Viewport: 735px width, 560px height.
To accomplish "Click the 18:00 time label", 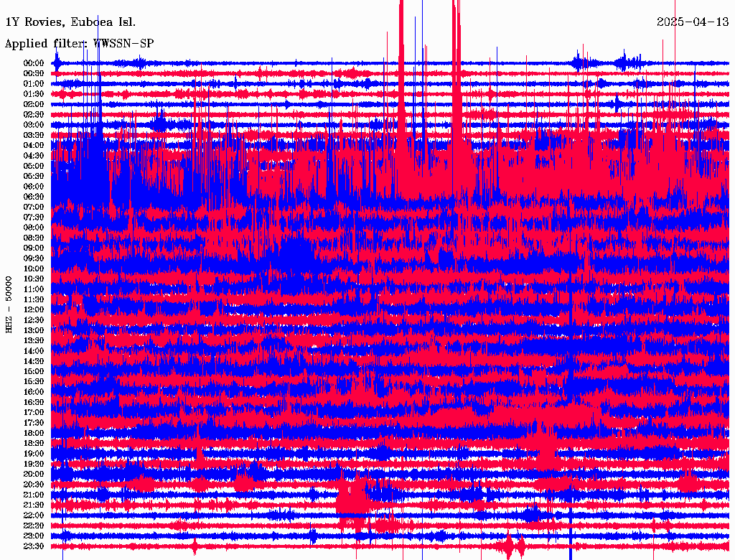I will tap(34, 433).
